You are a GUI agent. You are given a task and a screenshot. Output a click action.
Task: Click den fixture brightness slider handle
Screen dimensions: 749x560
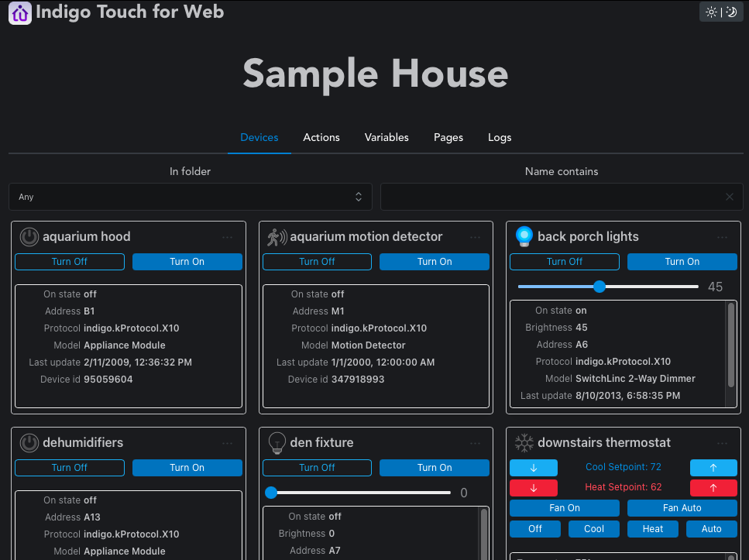click(x=271, y=493)
